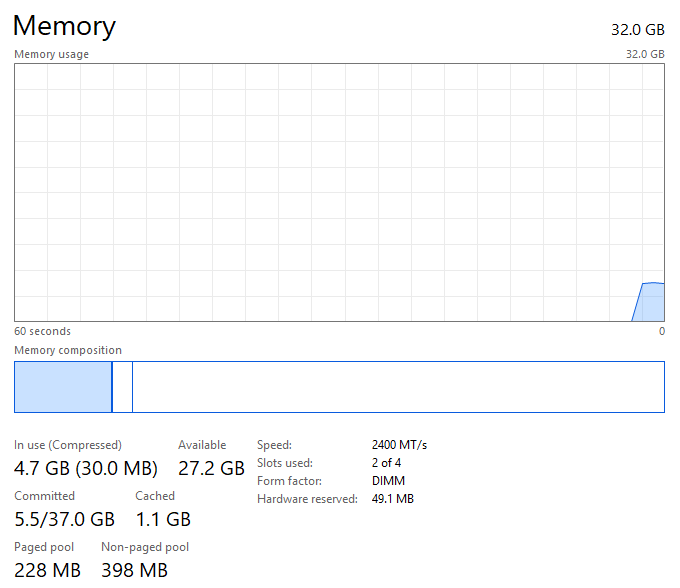
Task: Click the DIMM form factor value
Action: [388, 481]
